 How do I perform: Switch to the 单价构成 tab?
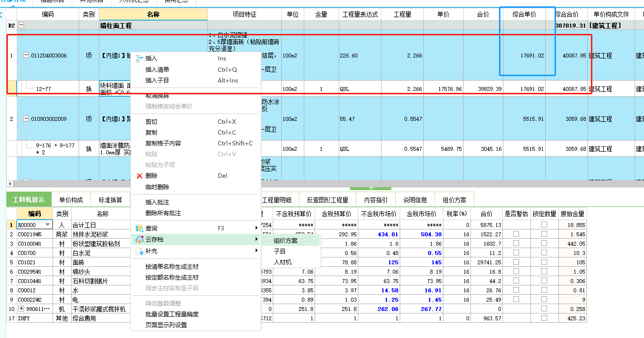(x=71, y=200)
